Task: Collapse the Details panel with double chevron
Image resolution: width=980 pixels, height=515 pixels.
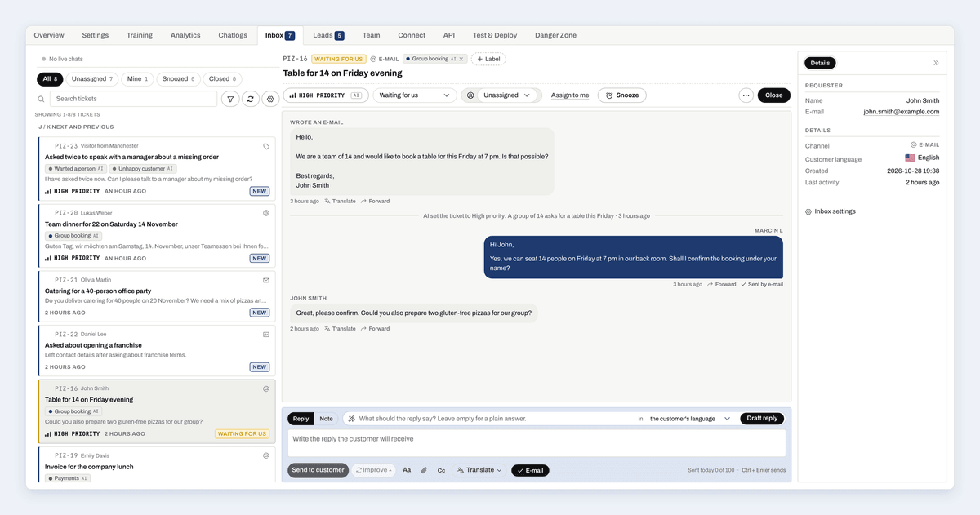Action: [936, 63]
